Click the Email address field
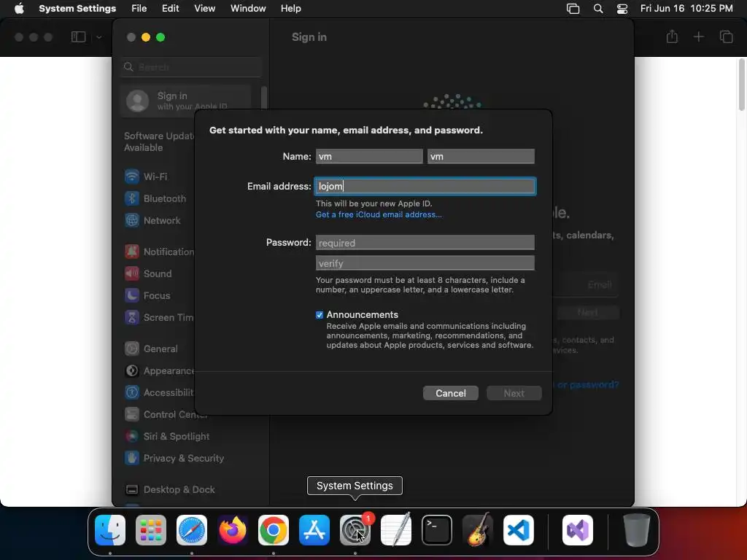Image resolution: width=747 pixels, height=560 pixels. tap(425, 186)
